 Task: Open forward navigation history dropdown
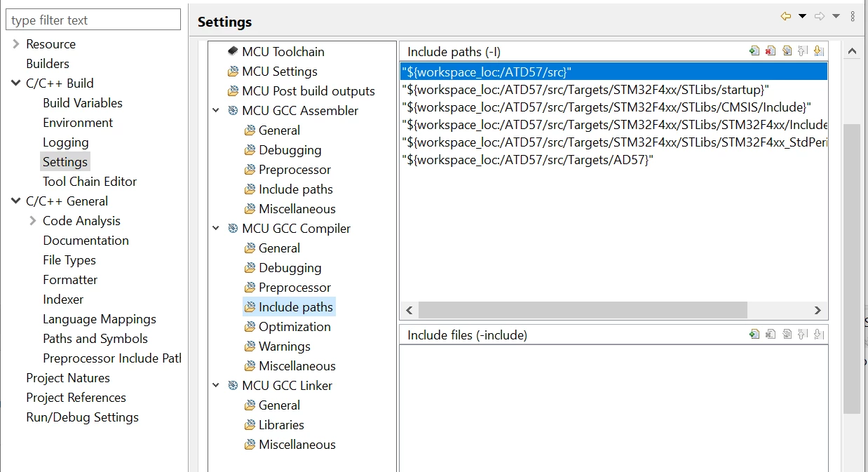(x=836, y=16)
